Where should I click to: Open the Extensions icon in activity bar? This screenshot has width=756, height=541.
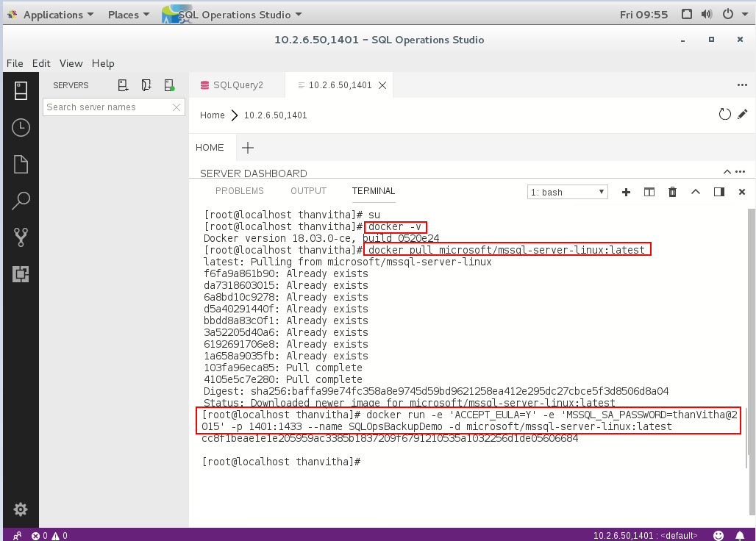point(21,274)
